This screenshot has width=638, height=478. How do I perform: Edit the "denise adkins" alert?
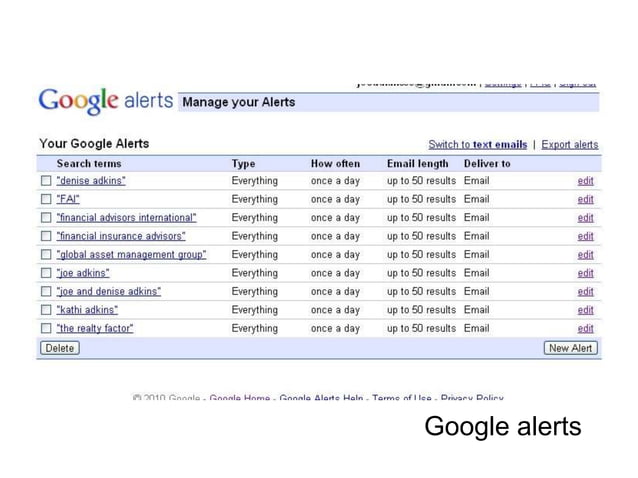tap(585, 182)
